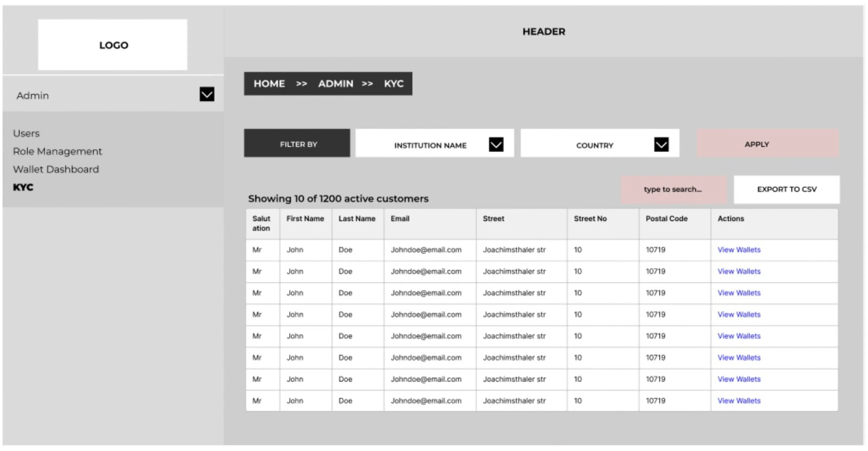Image resolution: width=868 pixels, height=451 pixels.
Task: Open Users in the sidebar
Action: coord(26,134)
